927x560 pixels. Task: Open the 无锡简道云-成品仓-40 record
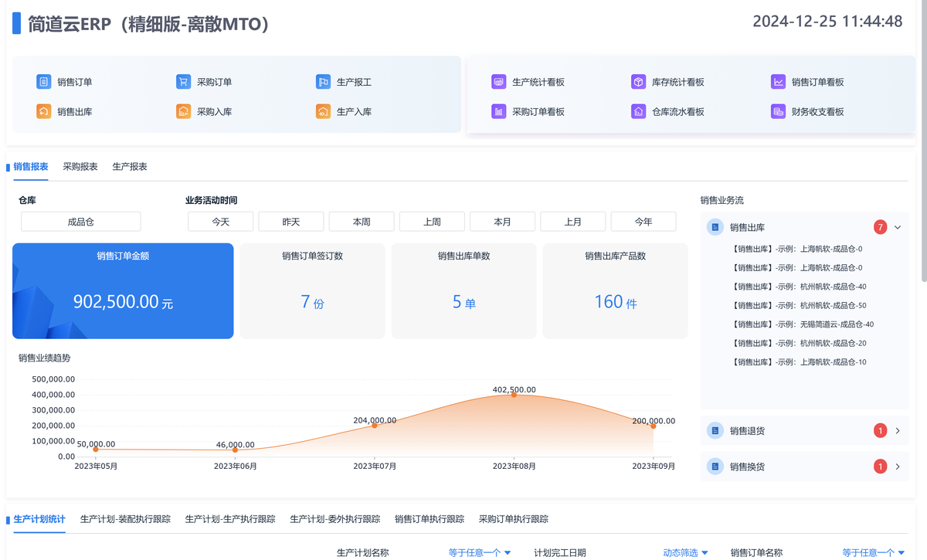pos(802,324)
